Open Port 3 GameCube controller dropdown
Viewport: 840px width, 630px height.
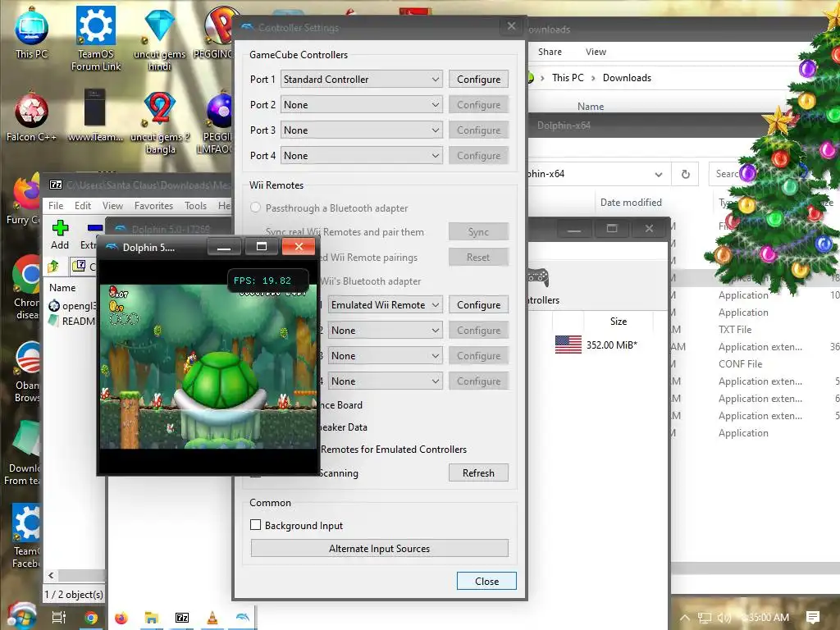(x=362, y=130)
